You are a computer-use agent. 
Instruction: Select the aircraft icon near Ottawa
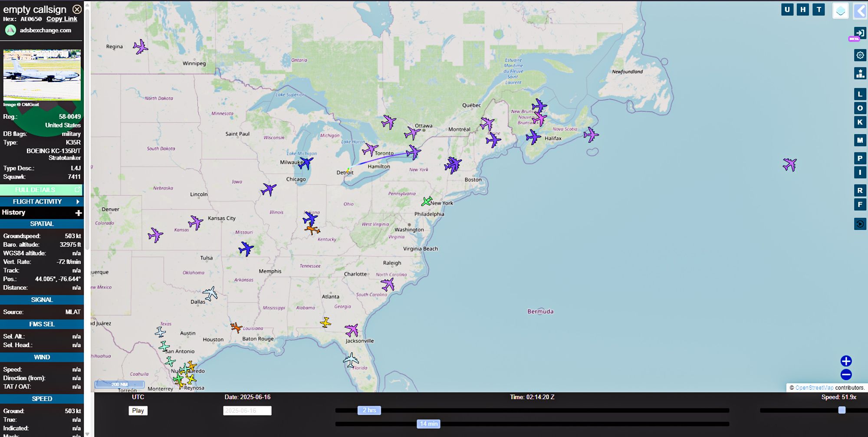pos(412,132)
